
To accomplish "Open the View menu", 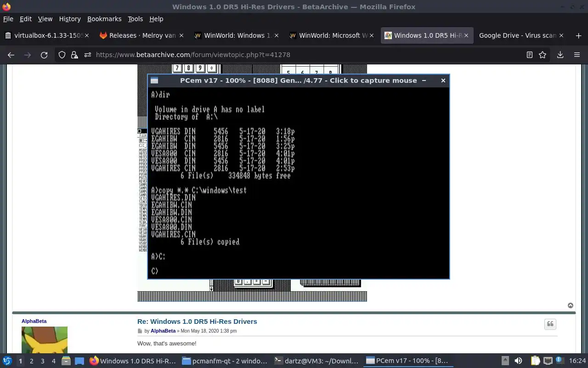I will click(x=45, y=19).
